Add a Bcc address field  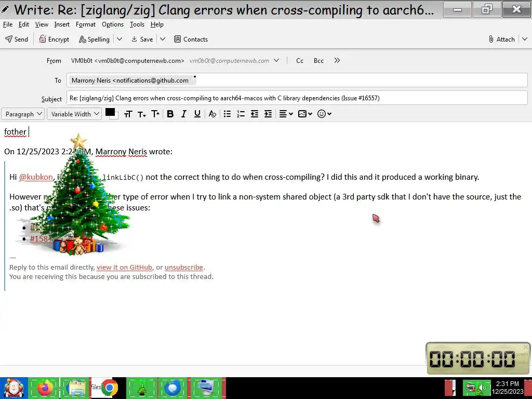click(x=318, y=61)
